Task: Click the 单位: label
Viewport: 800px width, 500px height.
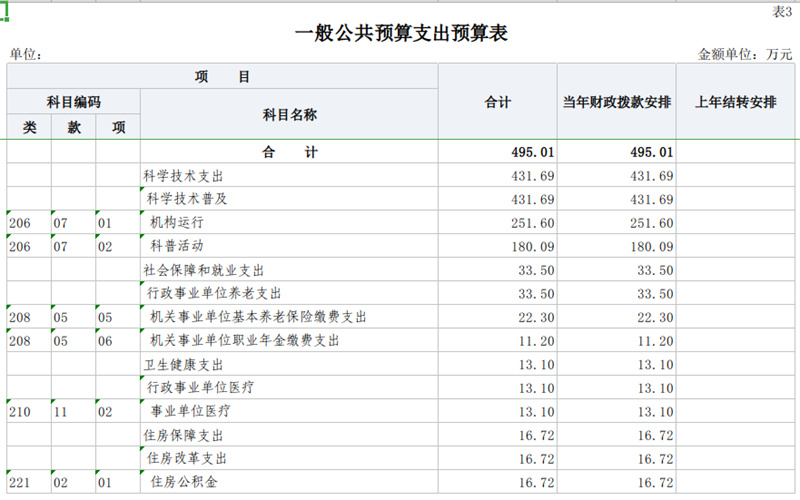Action: tap(26, 54)
